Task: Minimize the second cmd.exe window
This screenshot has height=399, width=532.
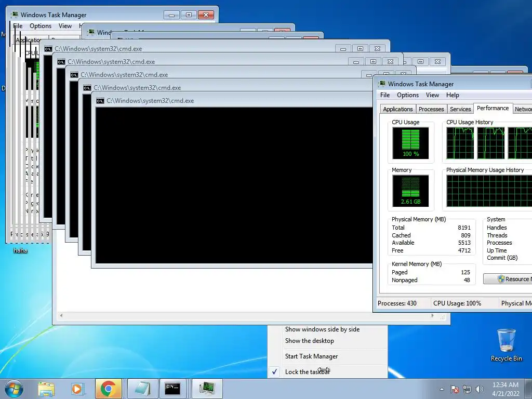Action: [356, 62]
